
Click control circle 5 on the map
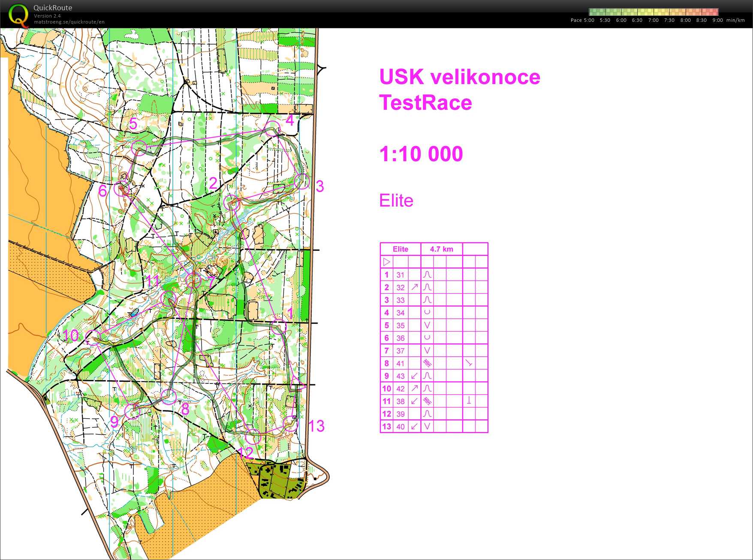coord(139,148)
